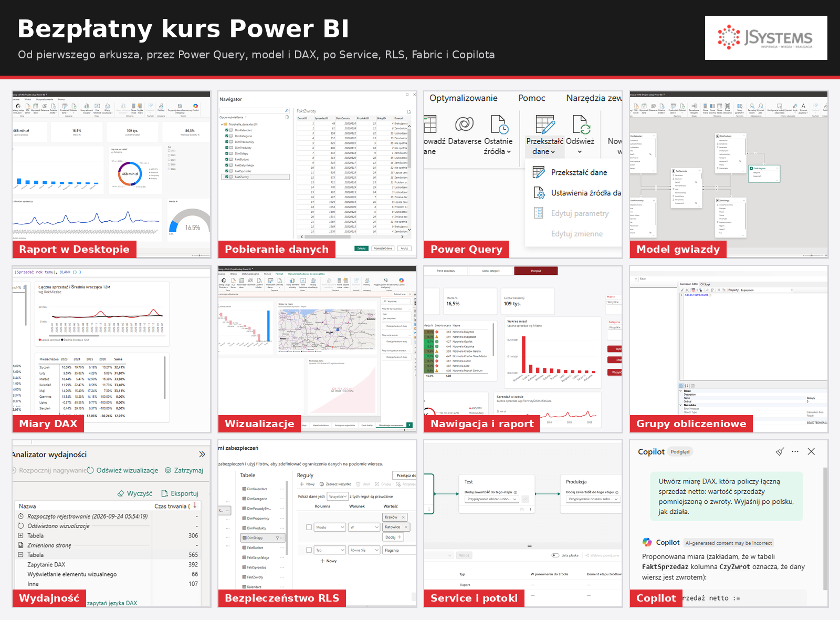This screenshot has width=840, height=620.
Task: Tick the checkbox for the Miasto rule
Action: tap(309, 527)
